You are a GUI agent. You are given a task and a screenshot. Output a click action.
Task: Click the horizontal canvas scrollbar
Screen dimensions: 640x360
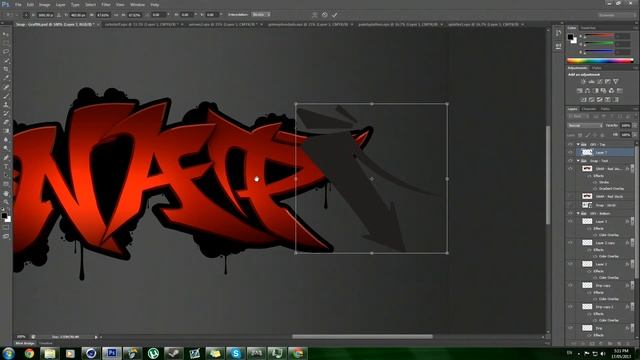(362, 337)
